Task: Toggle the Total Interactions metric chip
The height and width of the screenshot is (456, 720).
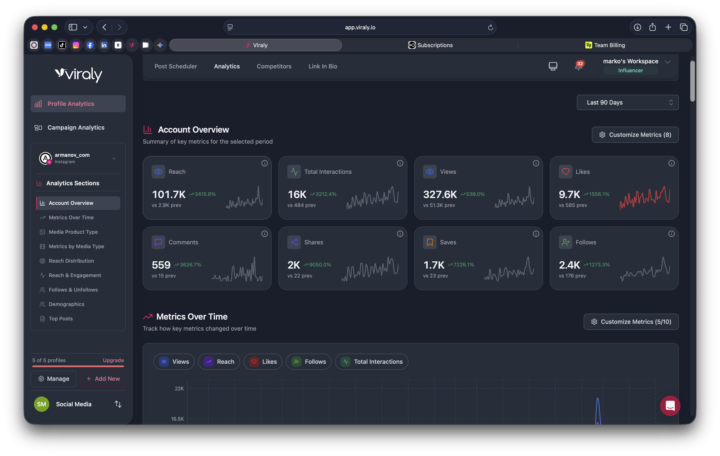Action: 371,361
